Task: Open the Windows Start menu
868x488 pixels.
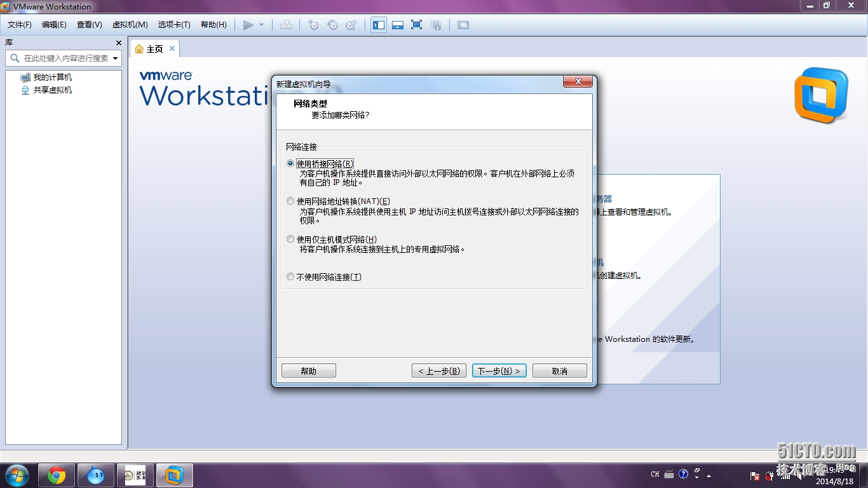Action: point(17,475)
